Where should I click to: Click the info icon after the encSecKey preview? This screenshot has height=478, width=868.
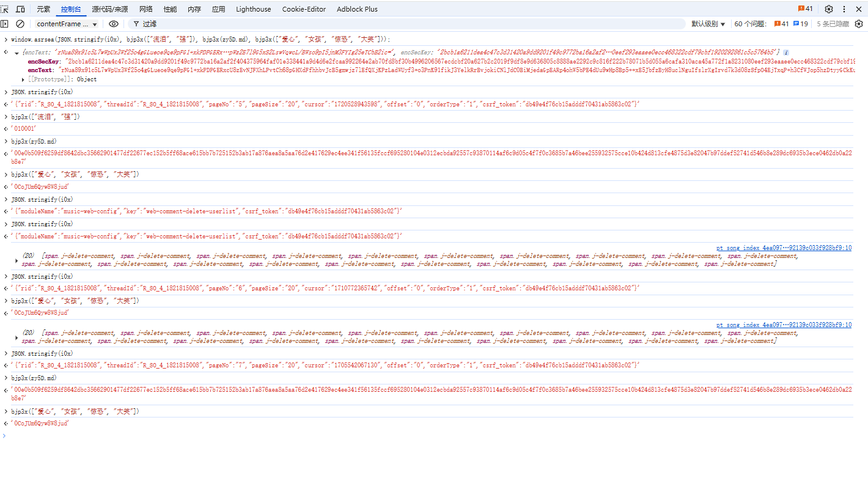(x=786, y=53)
